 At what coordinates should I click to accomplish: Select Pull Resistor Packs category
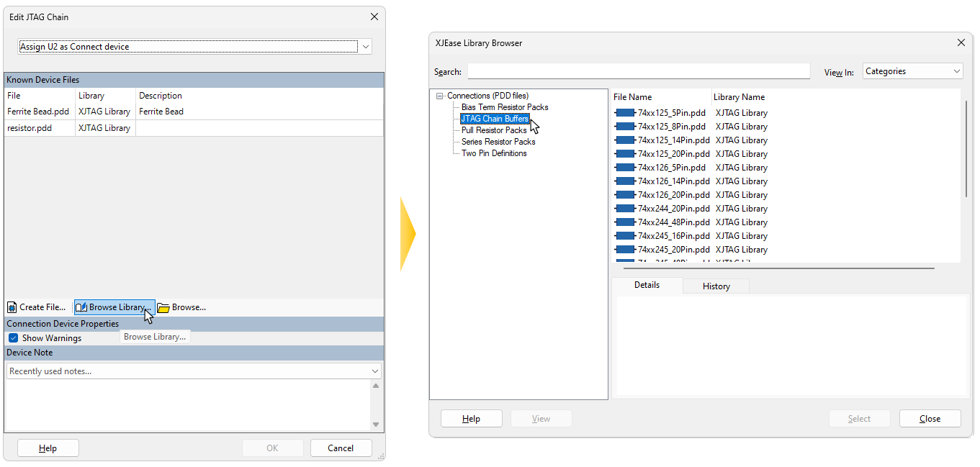pyautogui.click(x=494, y=130)
